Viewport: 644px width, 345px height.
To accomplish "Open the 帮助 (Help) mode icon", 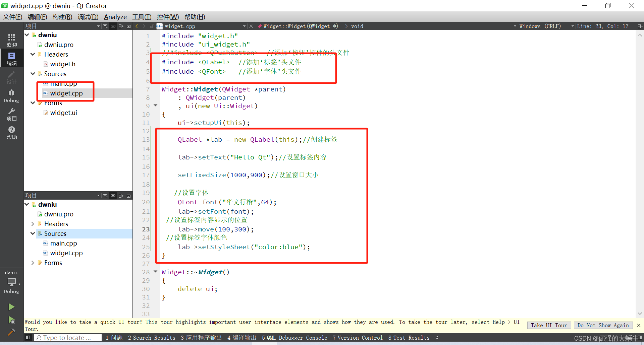I will (x=11, y=133).
